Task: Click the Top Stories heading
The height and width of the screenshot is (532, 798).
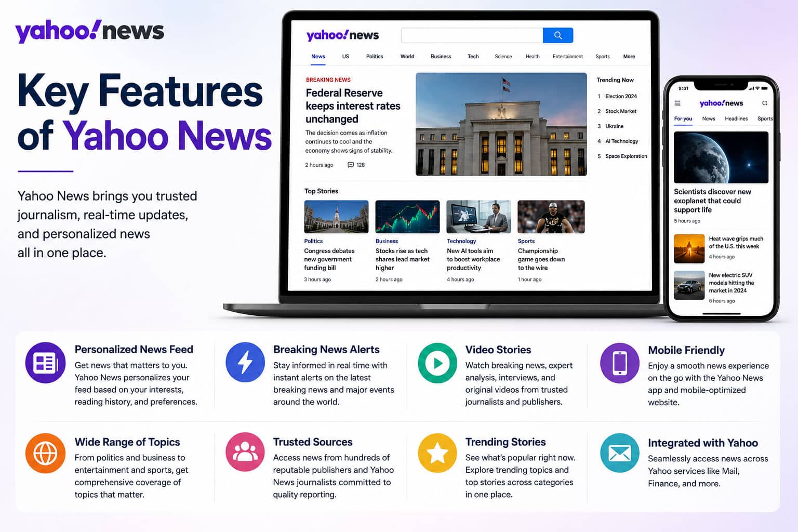Action: [x=321, y=191]
